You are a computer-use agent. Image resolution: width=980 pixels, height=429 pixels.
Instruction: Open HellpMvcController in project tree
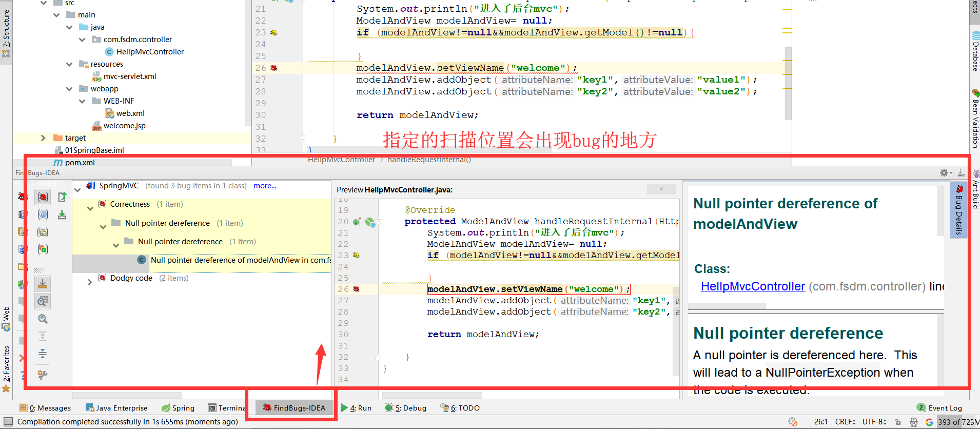(x=150, y=52)
